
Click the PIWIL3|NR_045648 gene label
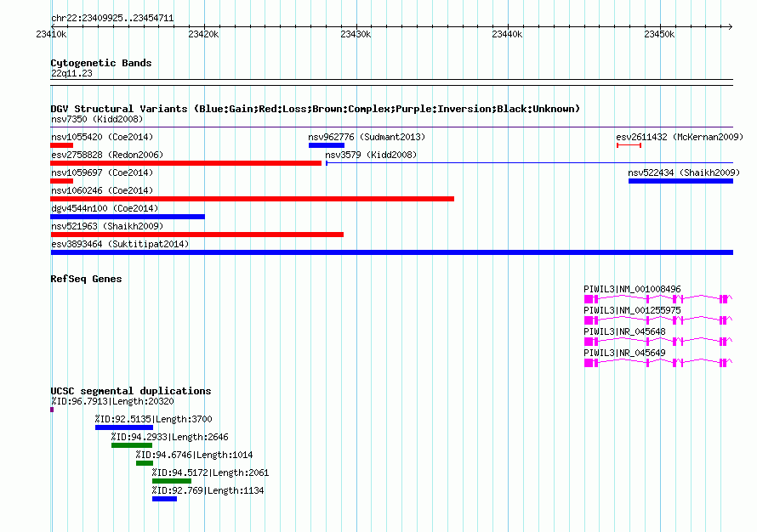(x=624, y=331)
